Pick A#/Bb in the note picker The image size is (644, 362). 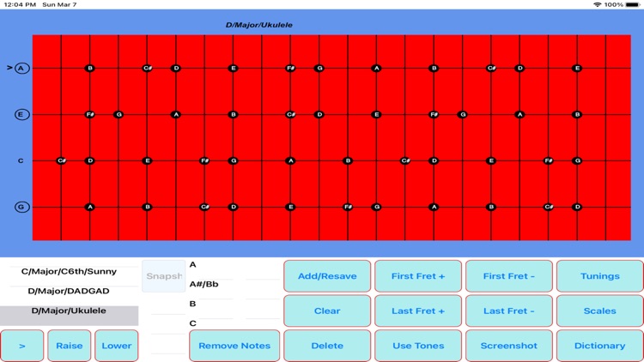204,284
